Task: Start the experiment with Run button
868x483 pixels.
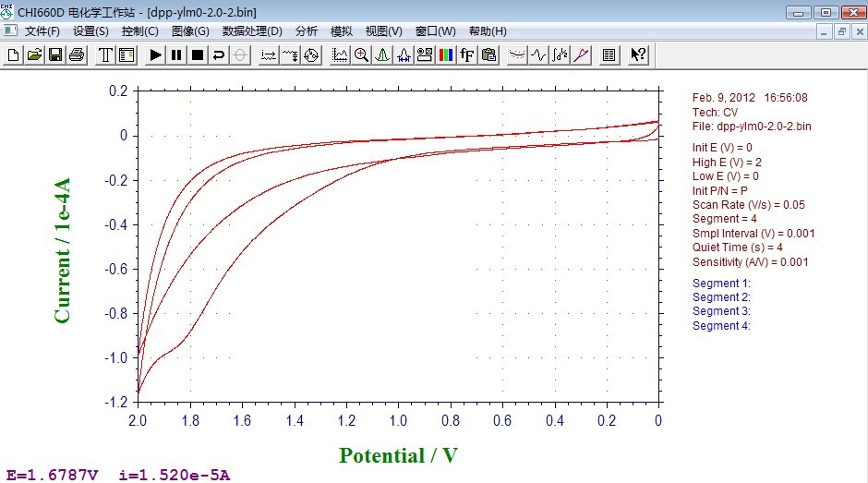Action: click(155, 54)
